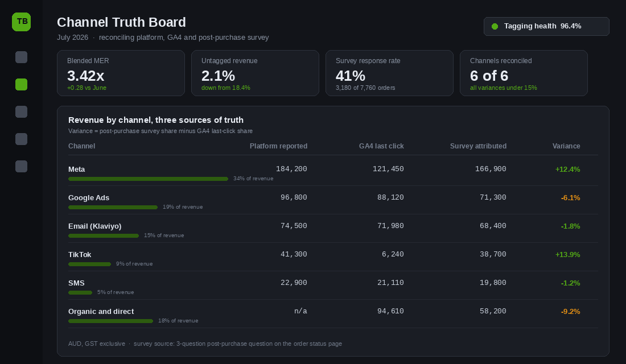Click Google Ads survey value 71,300
626x364 pixels.
click(493, 197)
